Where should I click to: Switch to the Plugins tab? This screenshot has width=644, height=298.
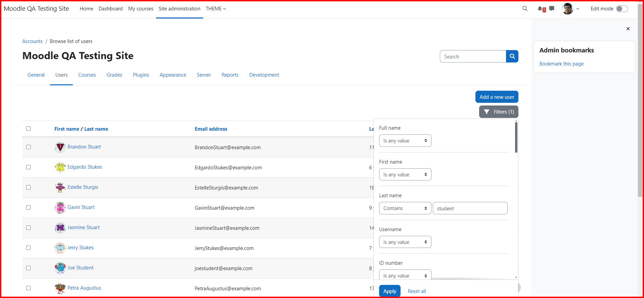click(x=141, y=75)
